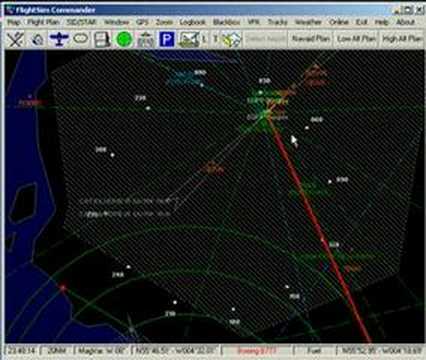This screenshot has width=426, height=360.
Task: Click the open book toolbar icon
Action: click(x=102, y=39)
